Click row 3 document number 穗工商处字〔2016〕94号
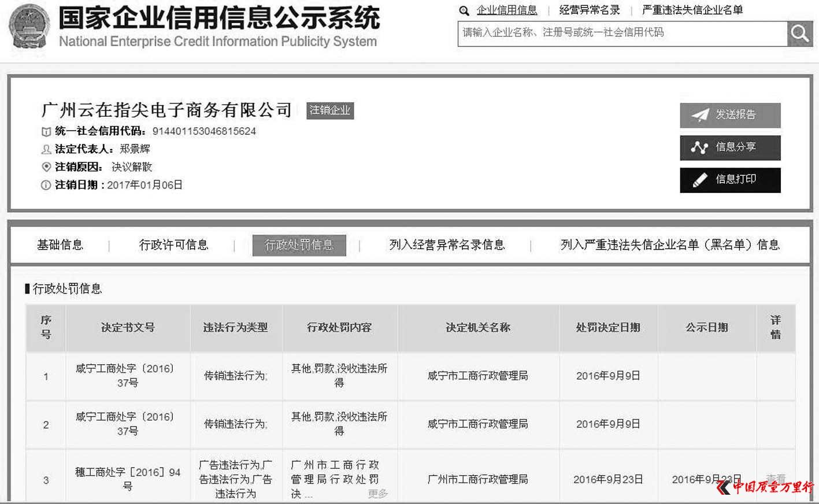Screen dimensions: 819x504 pos(127,479)
